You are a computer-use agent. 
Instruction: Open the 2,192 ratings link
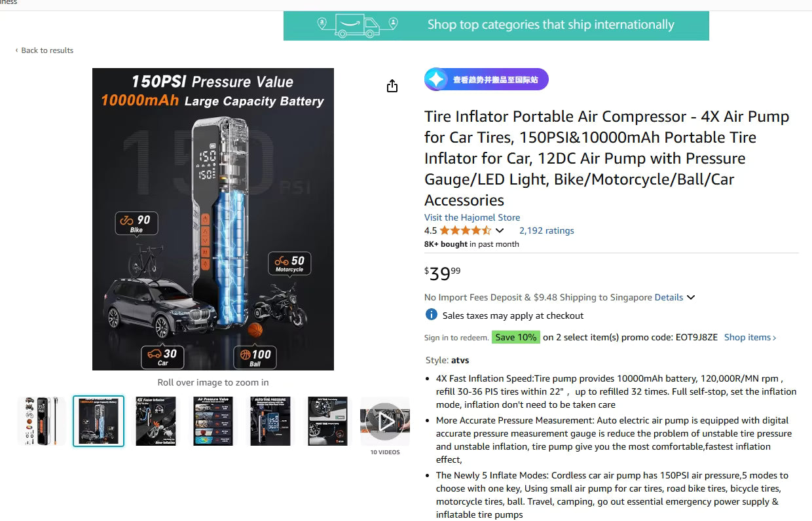point(546,230)
